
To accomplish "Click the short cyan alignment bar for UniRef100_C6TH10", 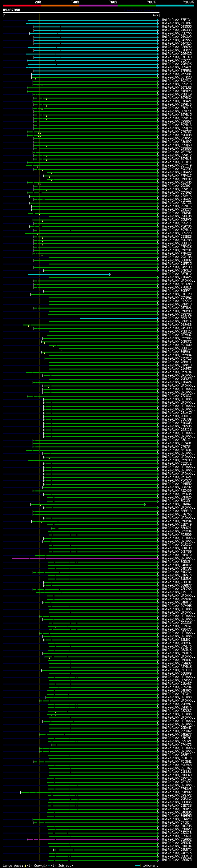I will coord(69,274).
